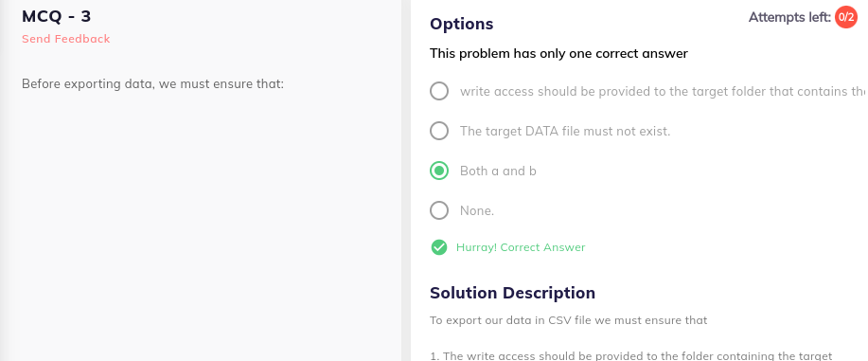Click the green correct-answer checkmark icon
The width and height of the screenshot is (868, 361).
[x=439, y=247]
